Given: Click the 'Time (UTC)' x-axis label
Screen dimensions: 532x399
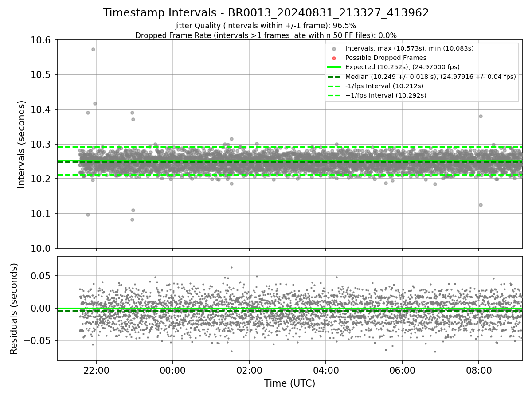Looking at the screenshot, I should coord(289,383).
